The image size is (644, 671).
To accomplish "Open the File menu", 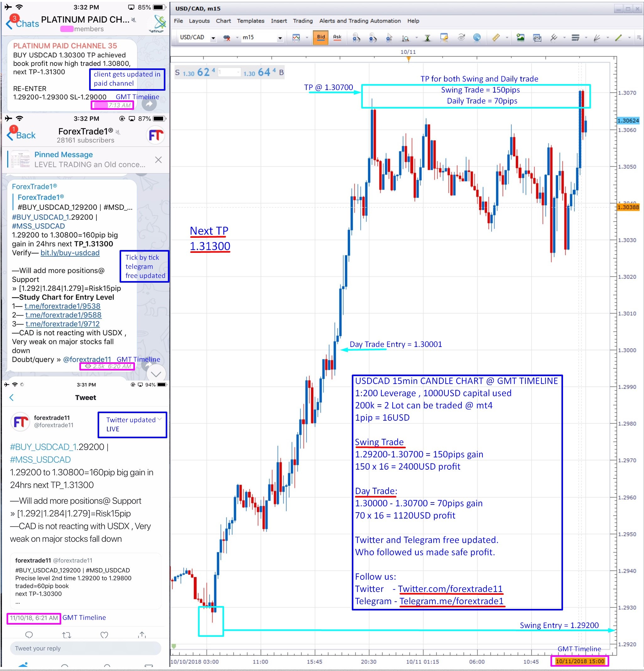I will pos(178,21).
